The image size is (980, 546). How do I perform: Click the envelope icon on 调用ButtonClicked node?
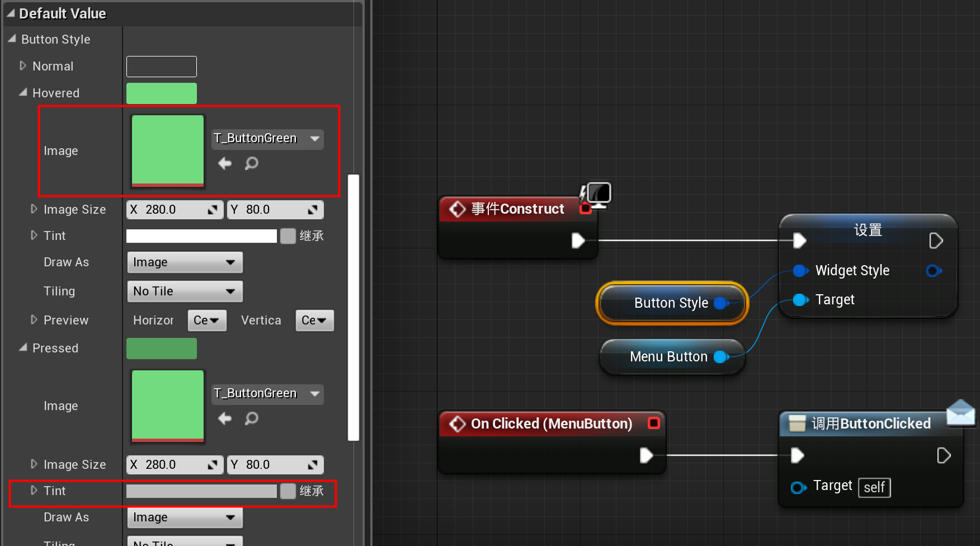click(961, 413)
